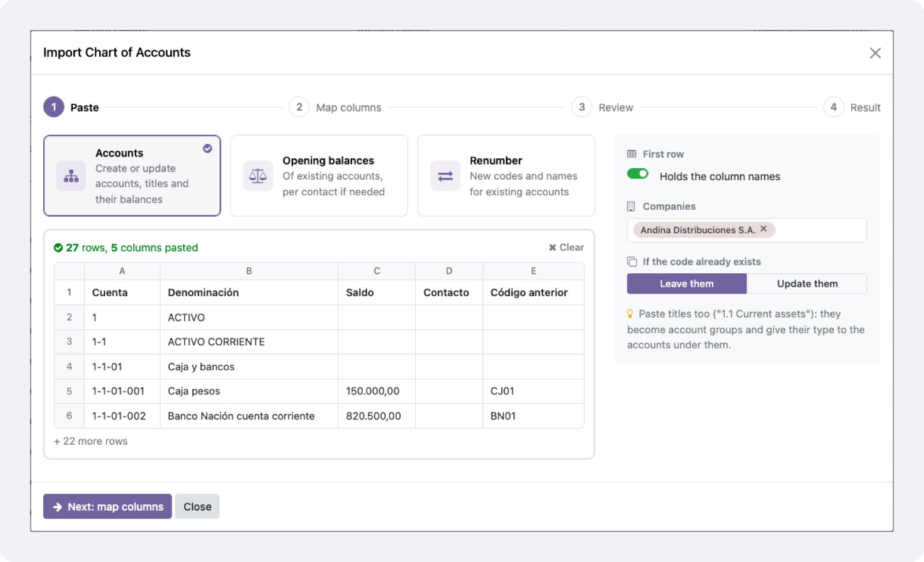The image size is (924, 562).
Task: Select column A header
Action: click(122, 271)
